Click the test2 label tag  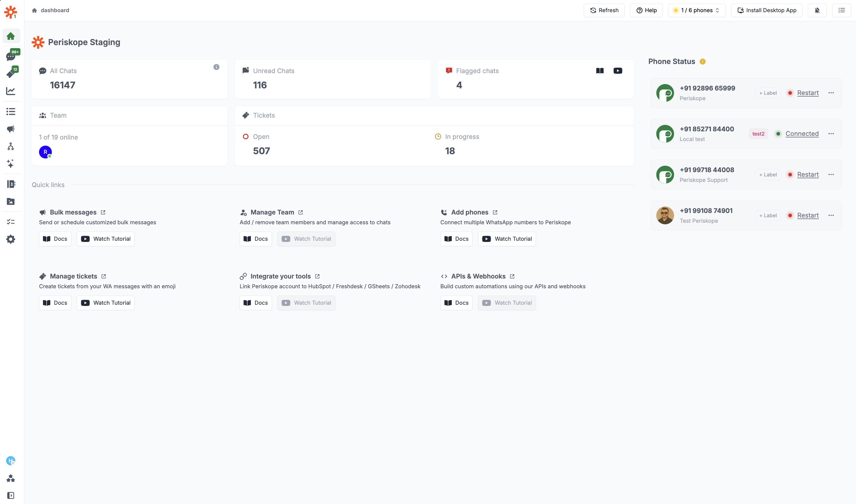(x=758, y=134)
